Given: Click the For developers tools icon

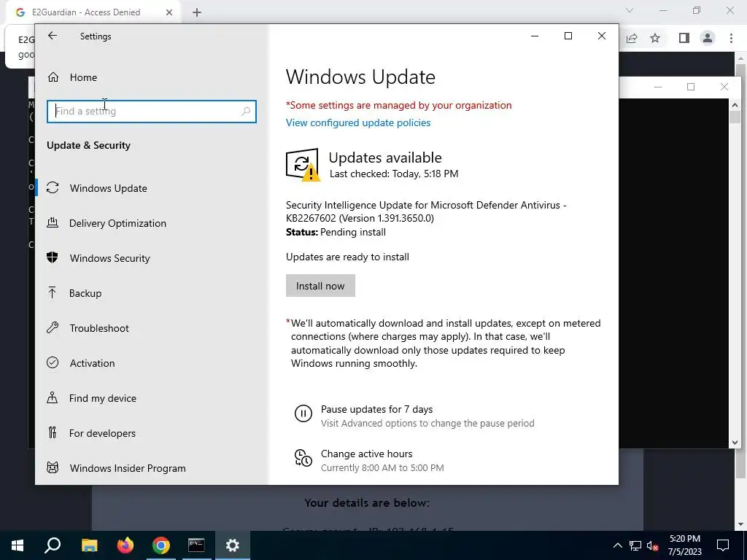Looking at the screenshot, I should 53,432.
